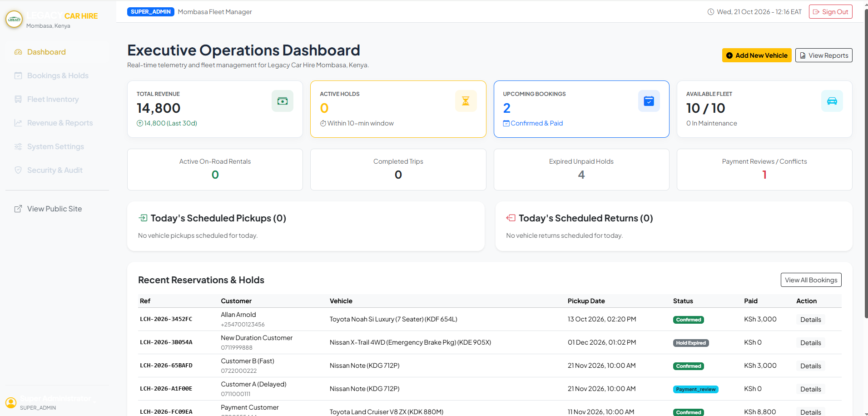The width and height of the screenshot is (868, 416).
Task: Click the Completed Trips card
Action: (x=398, y=170)
